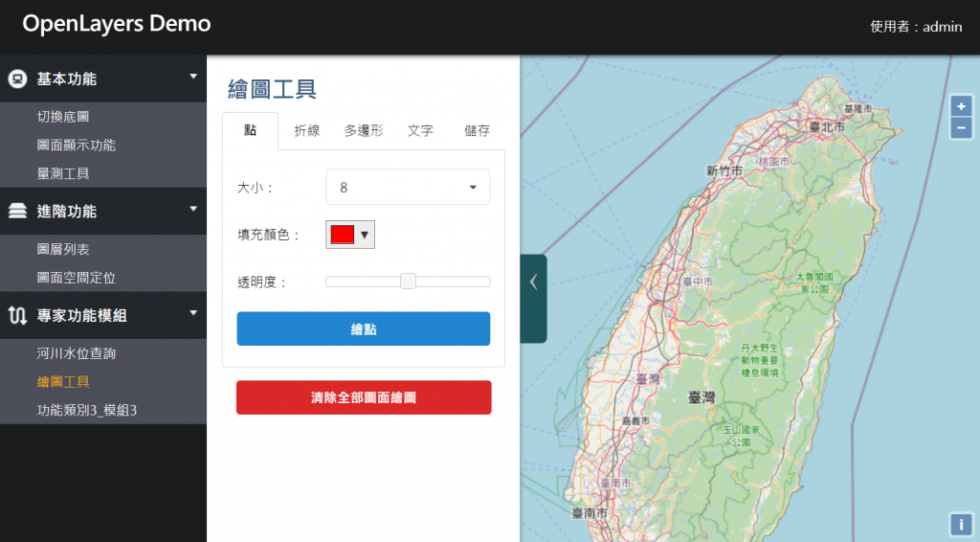Switch to the 折線 tab

pos(307,130)
